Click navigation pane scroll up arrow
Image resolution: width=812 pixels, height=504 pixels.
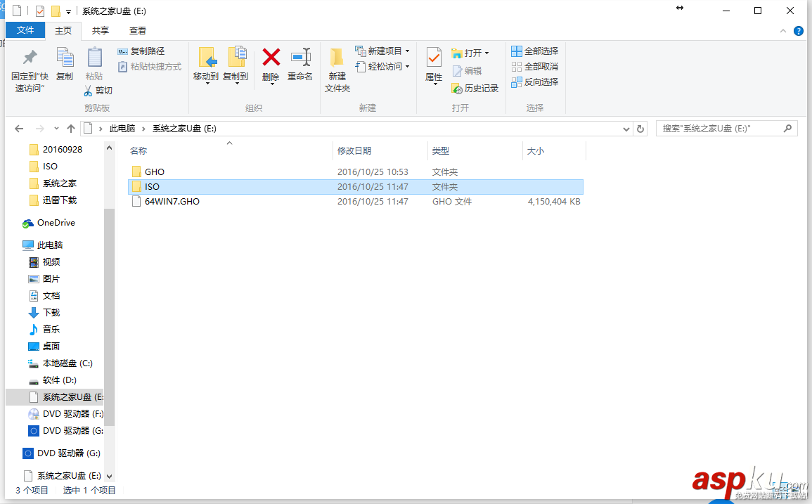(109, 148)
